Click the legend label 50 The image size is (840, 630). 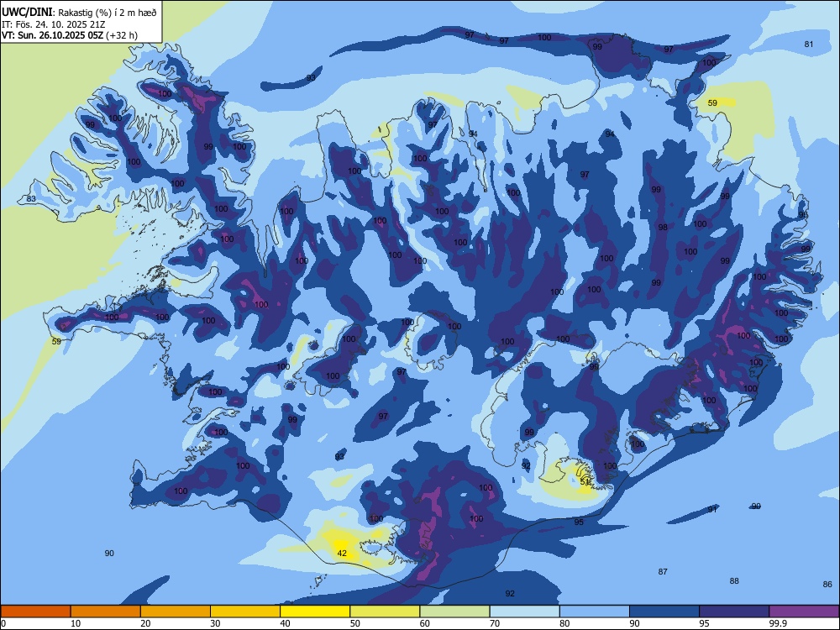[354, 623]
